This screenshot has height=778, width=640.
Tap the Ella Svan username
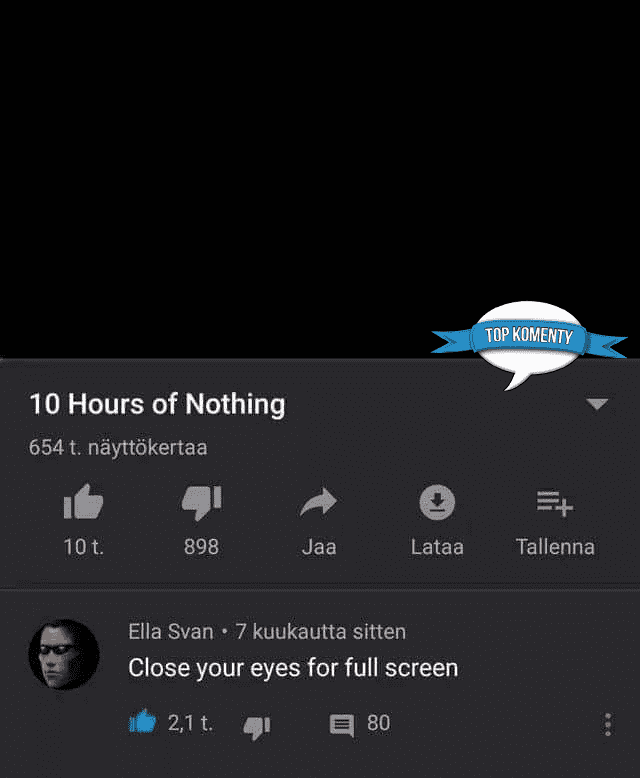(x=171, y=632)
